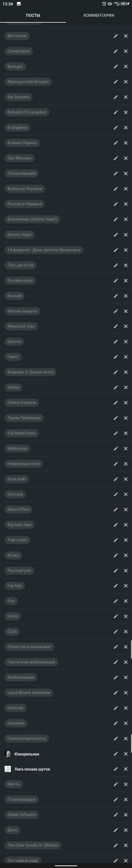The height and width of the screenshot is (868, 132).
Task: Select the Юморильная community name
Action: pos(27,754)
